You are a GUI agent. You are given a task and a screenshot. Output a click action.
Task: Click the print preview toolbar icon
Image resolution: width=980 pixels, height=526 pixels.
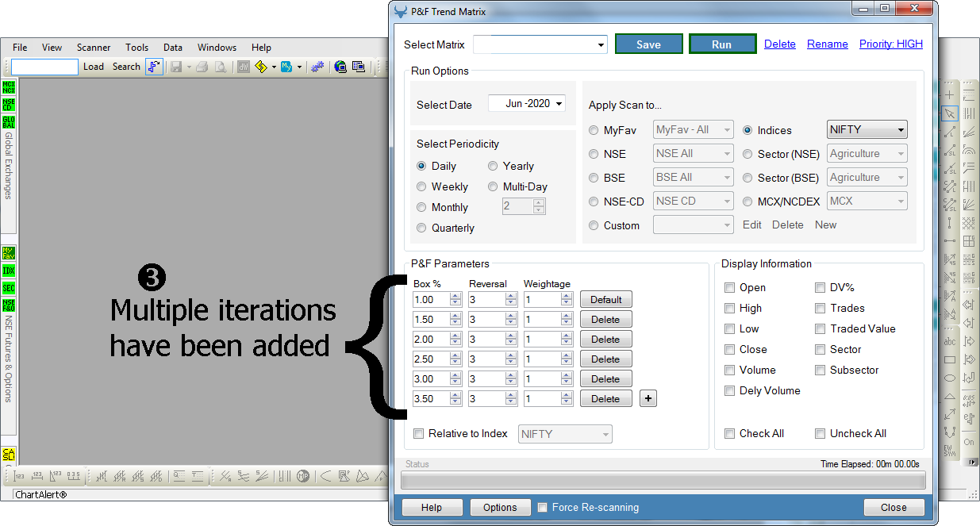coord(221,67)
